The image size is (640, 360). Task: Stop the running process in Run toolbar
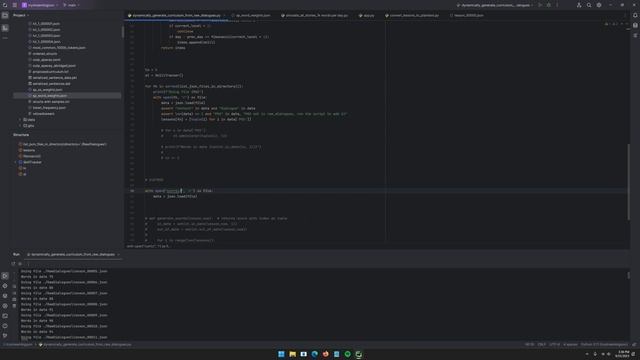point(20,264)
